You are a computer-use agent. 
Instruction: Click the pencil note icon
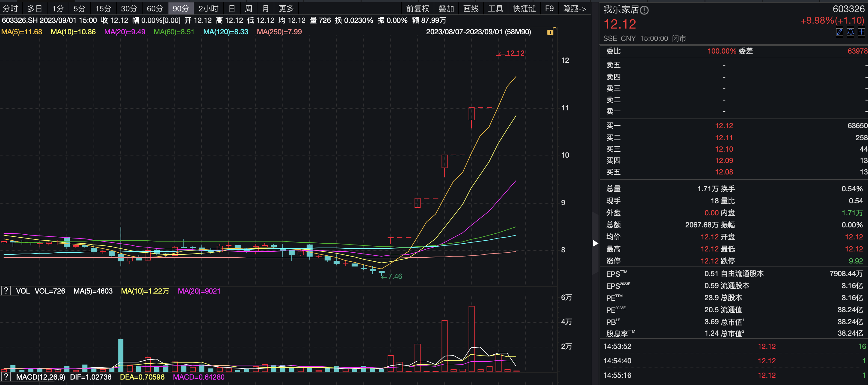(x=839, y=32)
